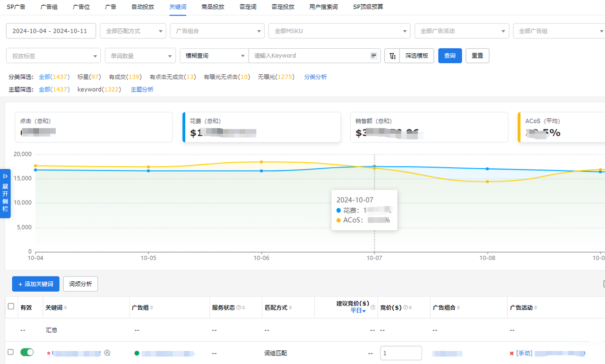The image size is (605, 364).
Task: Click the search-analysis icon beside first keyword
Action: (107, 353)
